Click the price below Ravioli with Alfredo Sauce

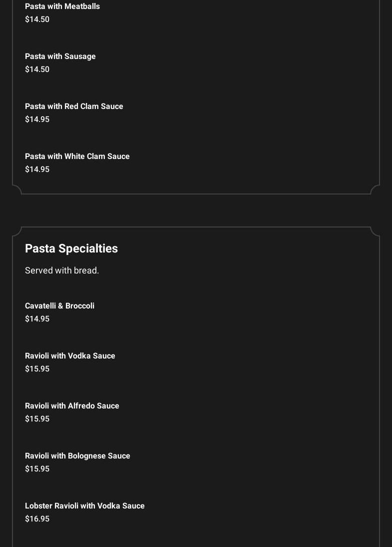(x=37, y=419)
